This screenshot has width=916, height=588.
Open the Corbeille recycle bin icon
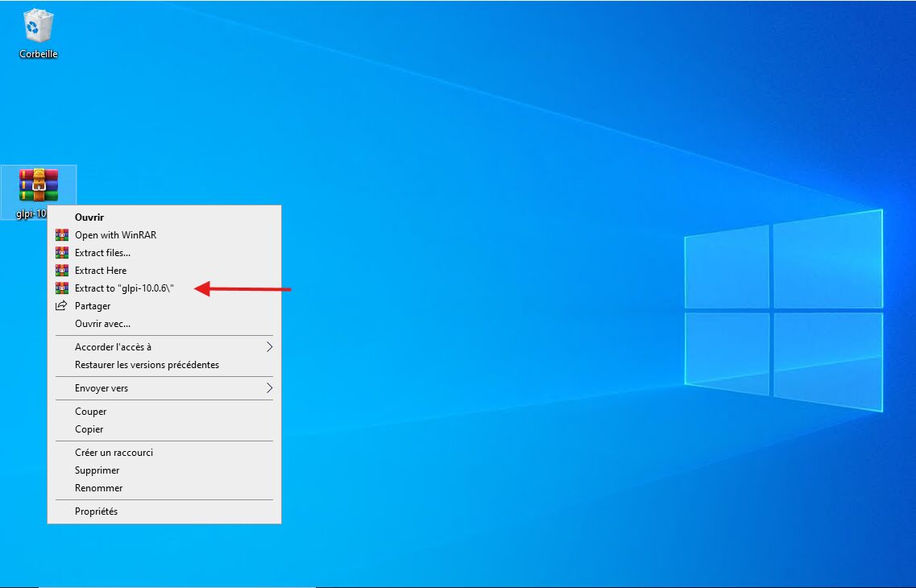(38, 27)
